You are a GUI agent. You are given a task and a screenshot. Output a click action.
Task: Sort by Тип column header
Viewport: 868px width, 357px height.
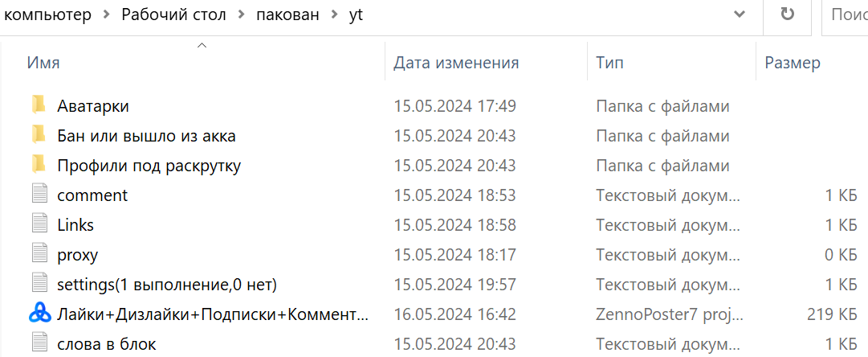point(609,63)
